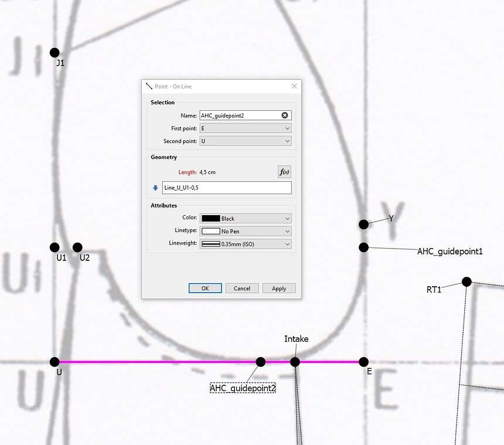504x445 pixels.
Task: Clear the Name field with the X icon
Action: click(285, 116)
